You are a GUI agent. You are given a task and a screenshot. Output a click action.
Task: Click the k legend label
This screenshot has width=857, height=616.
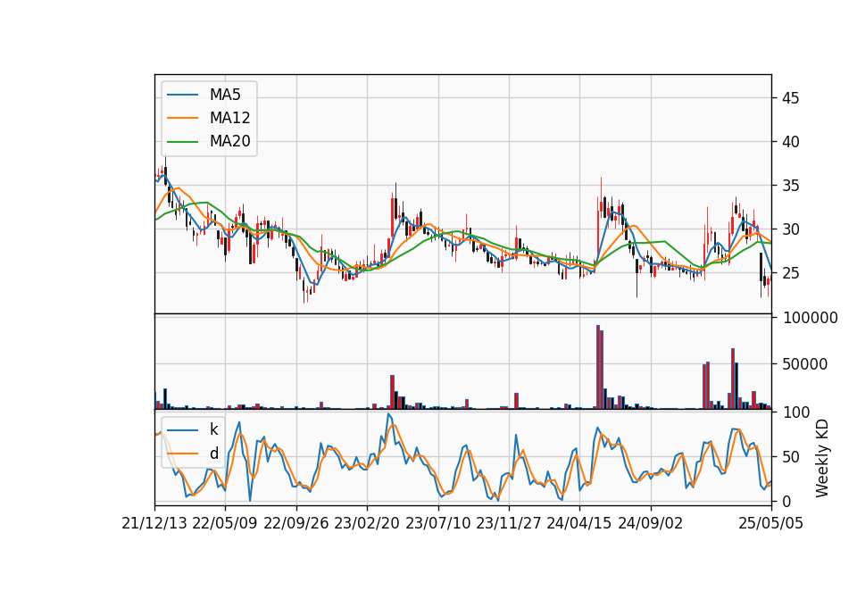(x=213, y=429)
